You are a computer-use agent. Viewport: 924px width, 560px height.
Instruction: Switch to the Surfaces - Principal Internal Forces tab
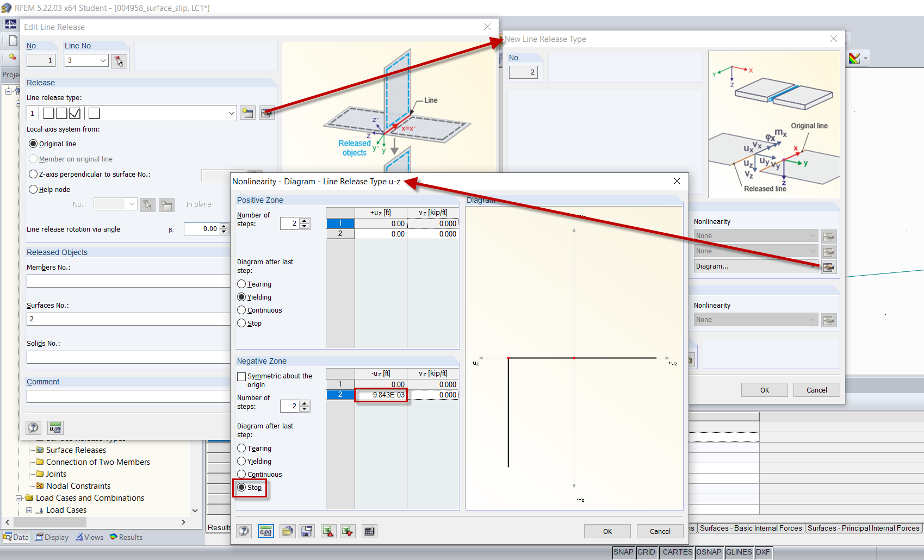[x=864, y=528]
